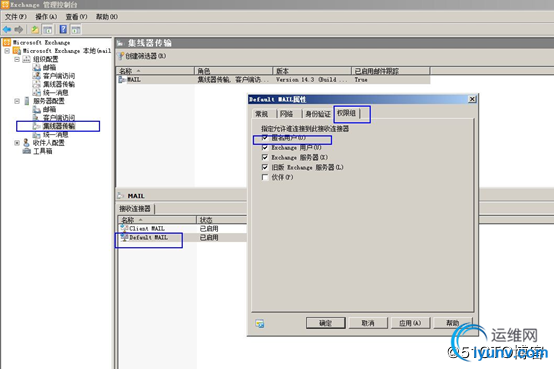Select 集线器传输 under 服务器配置
This screenshot has height=369, width=554.
coord(59,126)
